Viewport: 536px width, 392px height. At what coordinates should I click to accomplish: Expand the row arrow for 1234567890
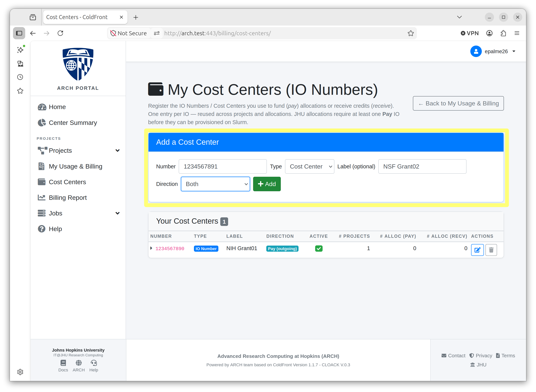(x=151, y=248)
